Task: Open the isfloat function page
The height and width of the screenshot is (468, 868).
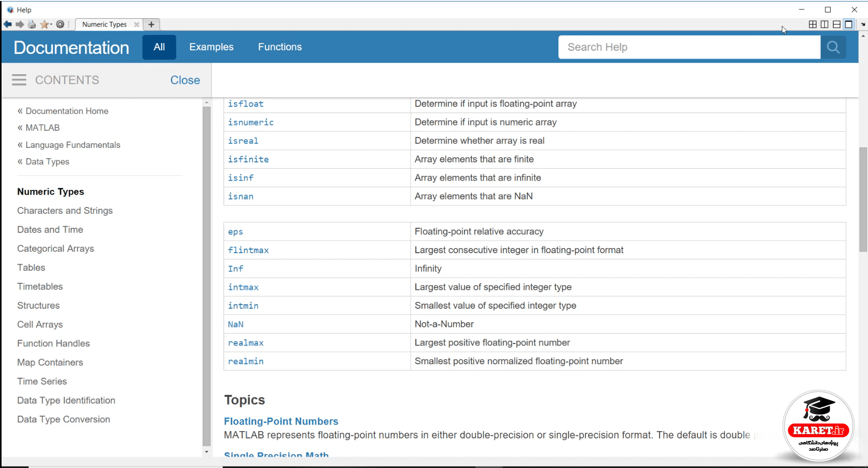Action: click(x=246, y=104)
